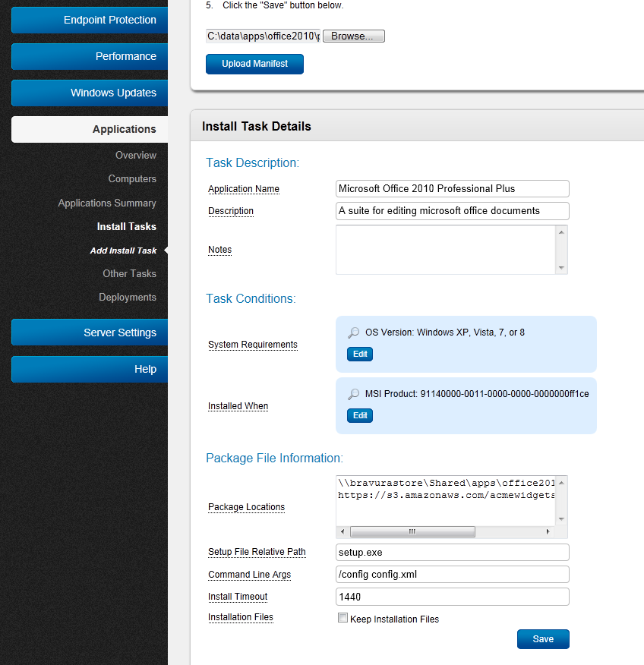The height and width of the screenshot is (665, 644).
Task: Select Add Install Task
Action: click(x=123, y=250)
